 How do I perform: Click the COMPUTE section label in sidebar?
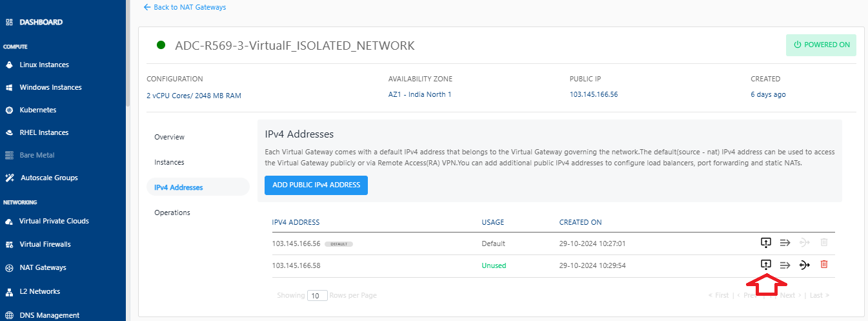tap(15, 47)
